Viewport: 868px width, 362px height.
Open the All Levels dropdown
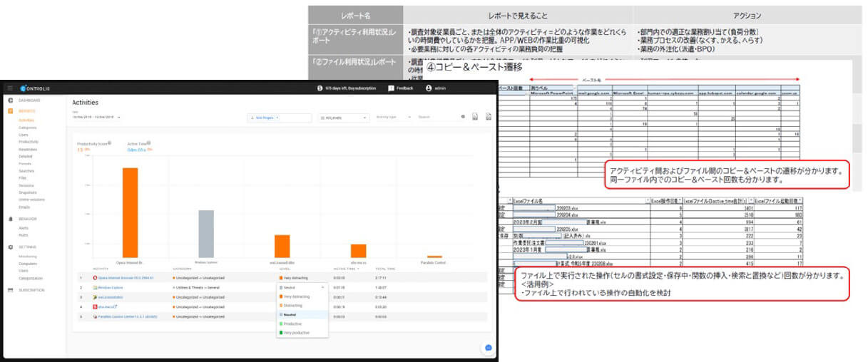coord(344,117)
